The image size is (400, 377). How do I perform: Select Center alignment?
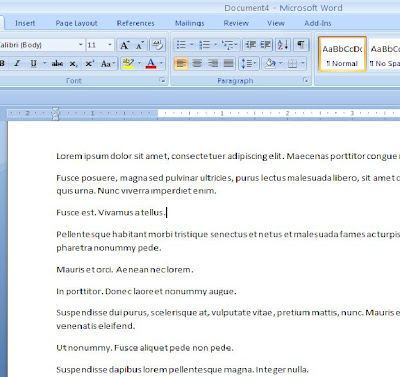(197, 63)
